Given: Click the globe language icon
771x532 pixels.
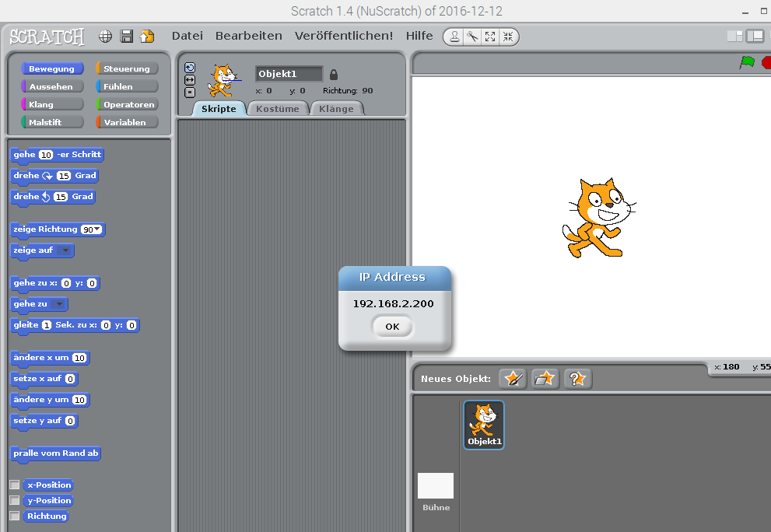Looking at the screenshot, I should pos(106,37).
